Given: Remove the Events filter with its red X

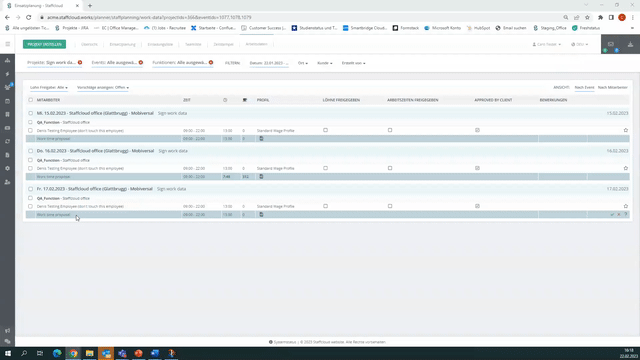Looking at the screenshot, I should pyautogui.click(x=141, y=62).
